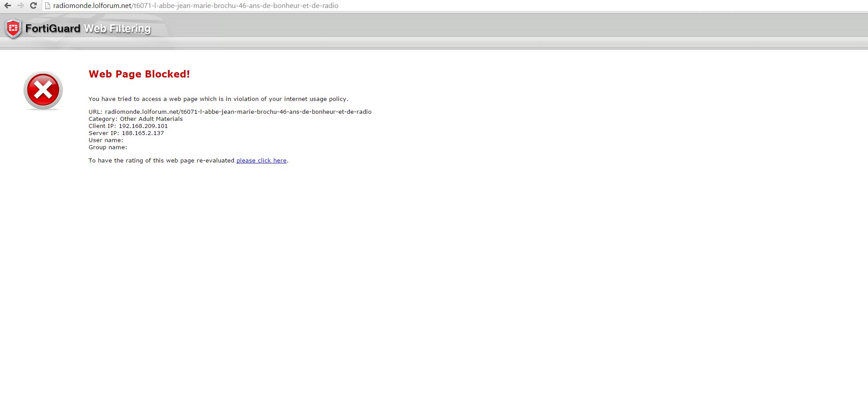The height and width of the screenshot is (410, 868).
Task: Click the 'Category: Other Adult Materials' line
Action: (136, 119)
